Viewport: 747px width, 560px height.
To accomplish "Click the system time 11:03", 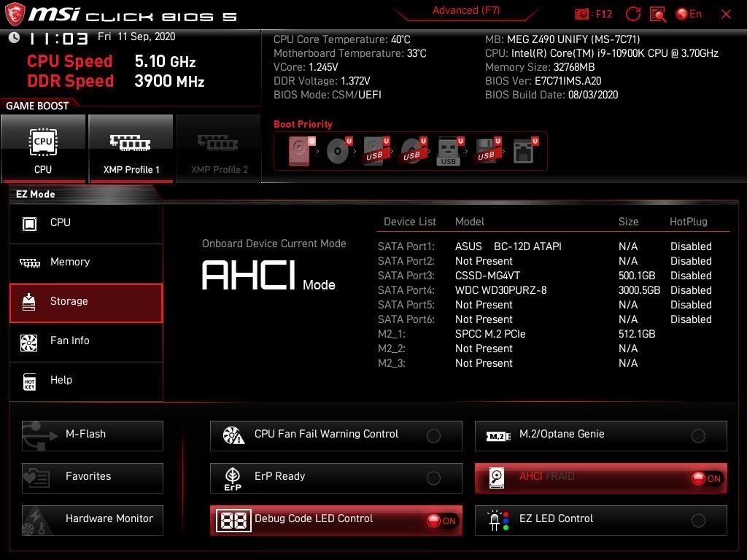I will pos(58,39).
